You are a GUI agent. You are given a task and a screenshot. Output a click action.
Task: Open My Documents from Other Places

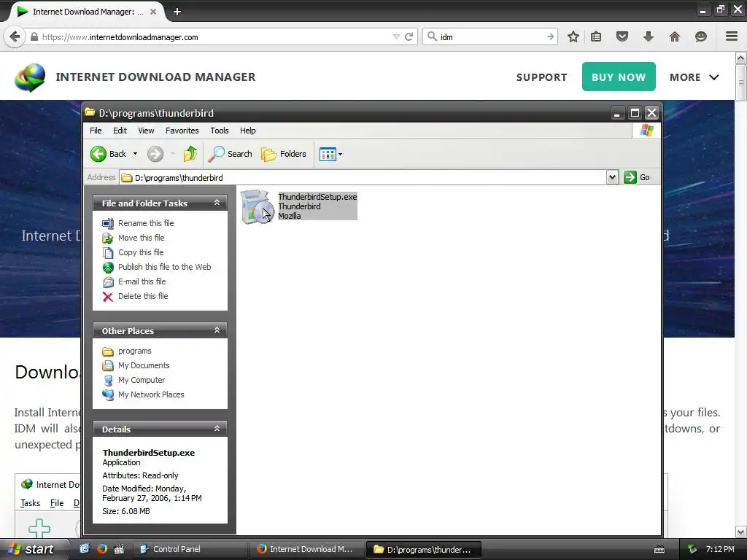(x=144, y=365)
